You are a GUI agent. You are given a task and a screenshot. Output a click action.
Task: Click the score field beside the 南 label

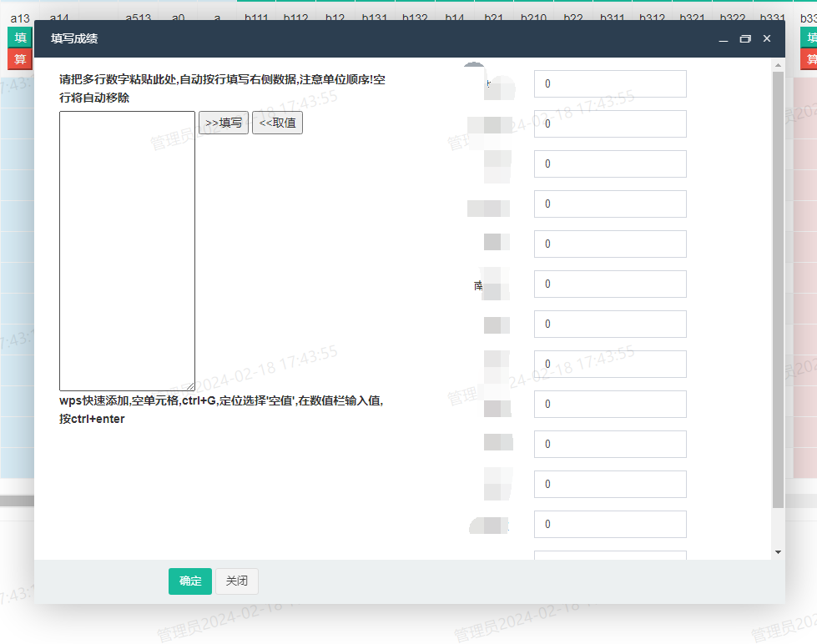coord(610,284)
